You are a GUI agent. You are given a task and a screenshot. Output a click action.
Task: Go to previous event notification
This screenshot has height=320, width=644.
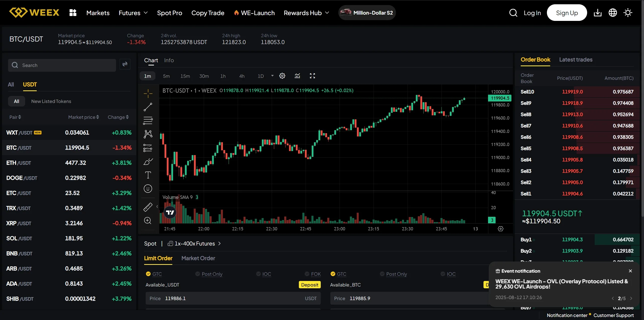coord(613,298)
